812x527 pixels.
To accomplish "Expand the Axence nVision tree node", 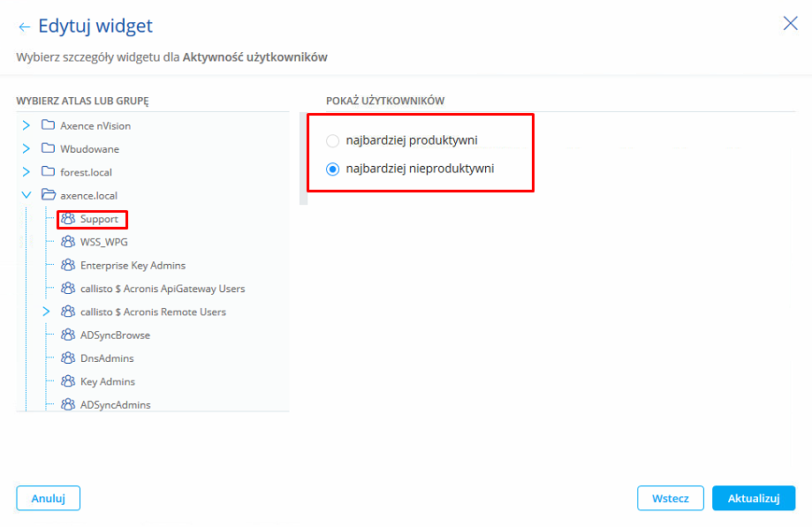I will click(x=27, y=125).
